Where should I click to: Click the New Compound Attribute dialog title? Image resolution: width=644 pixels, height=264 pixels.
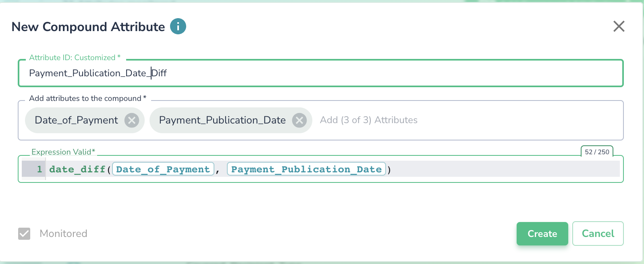point(88,27)
